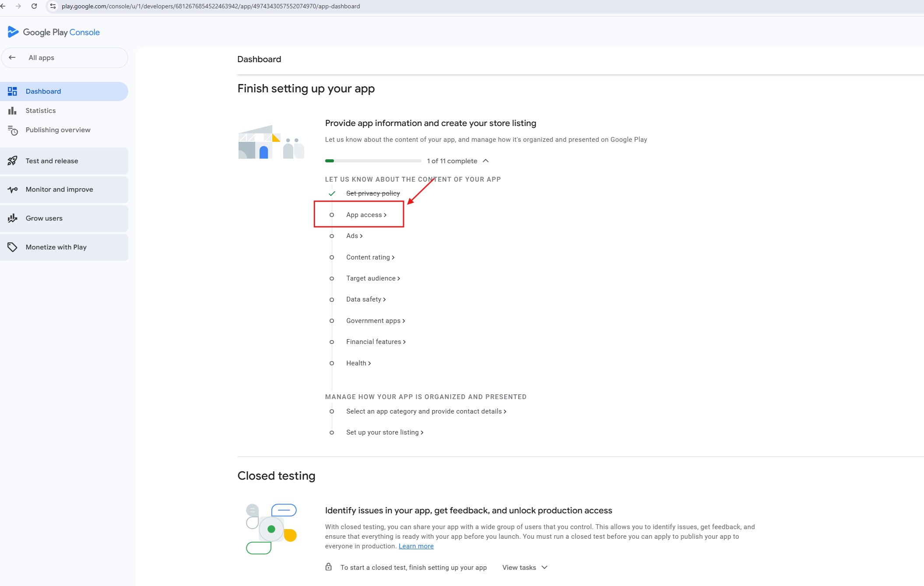Click the App access task circle
Image resolution: width=924 pixels, height=586 pixels.
[x=332, y=215]
